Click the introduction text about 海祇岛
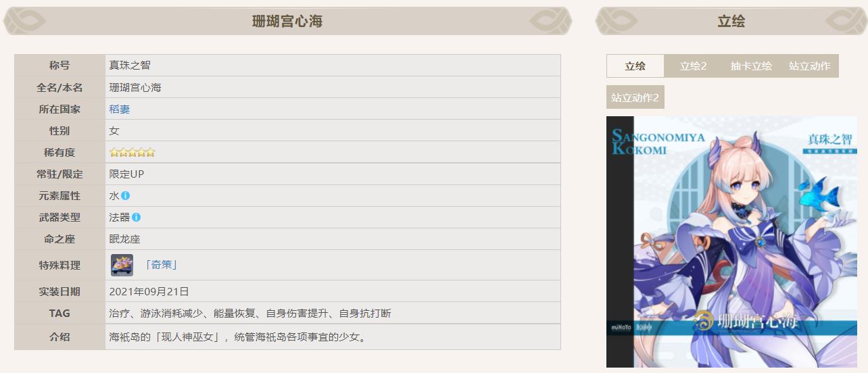This screenshot has height=373, width=868. point(240,337)
